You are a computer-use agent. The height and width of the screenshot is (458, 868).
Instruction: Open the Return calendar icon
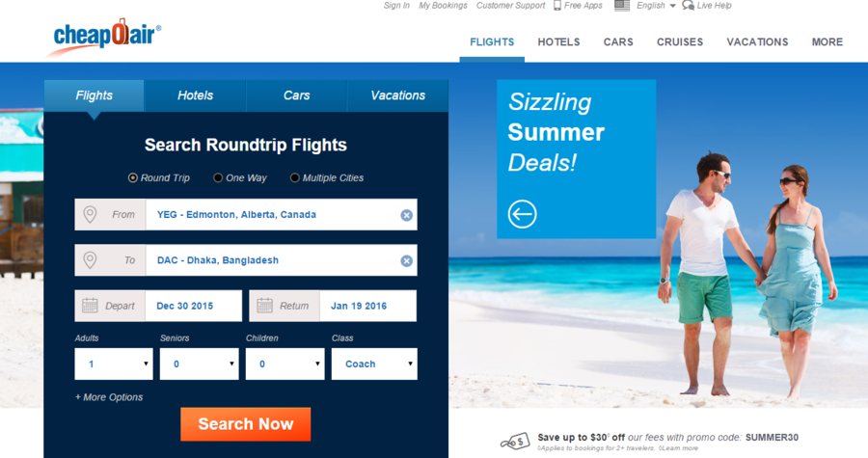(x=264, y=306)
